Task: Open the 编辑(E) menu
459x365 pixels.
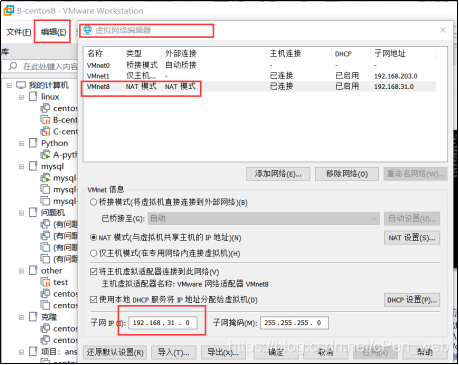Action: (53, 32)
